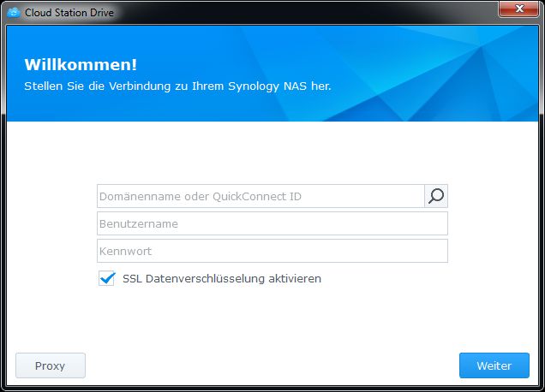Continue with the Weiter button

click(x=494, y=365)
